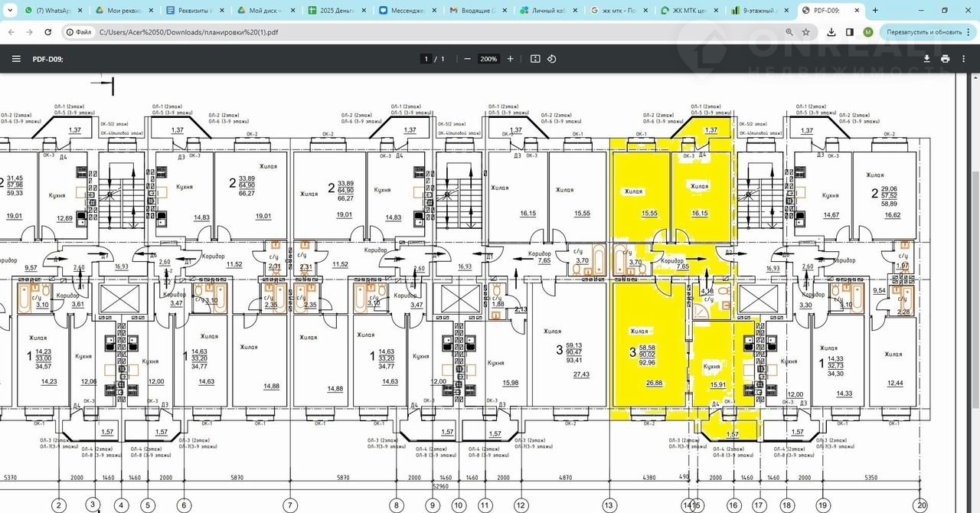Reload the current page

coord(48,32)
